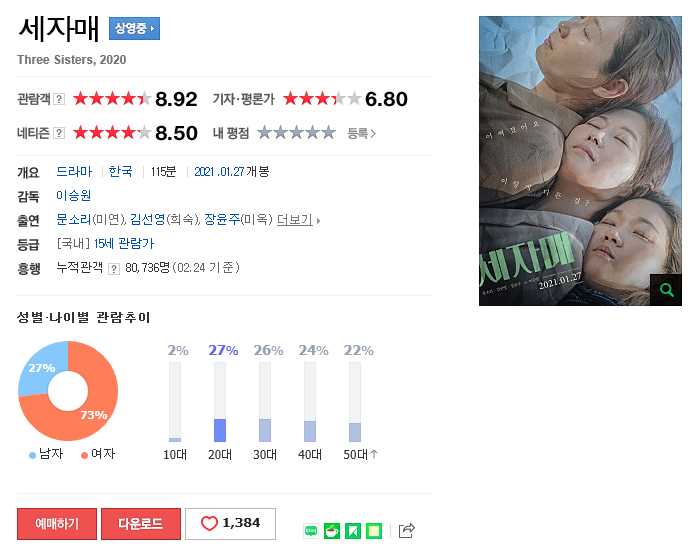Set my rating on 내 평점 stars
The width and height of the screenshot is (695, 554).
pos(297,133)
